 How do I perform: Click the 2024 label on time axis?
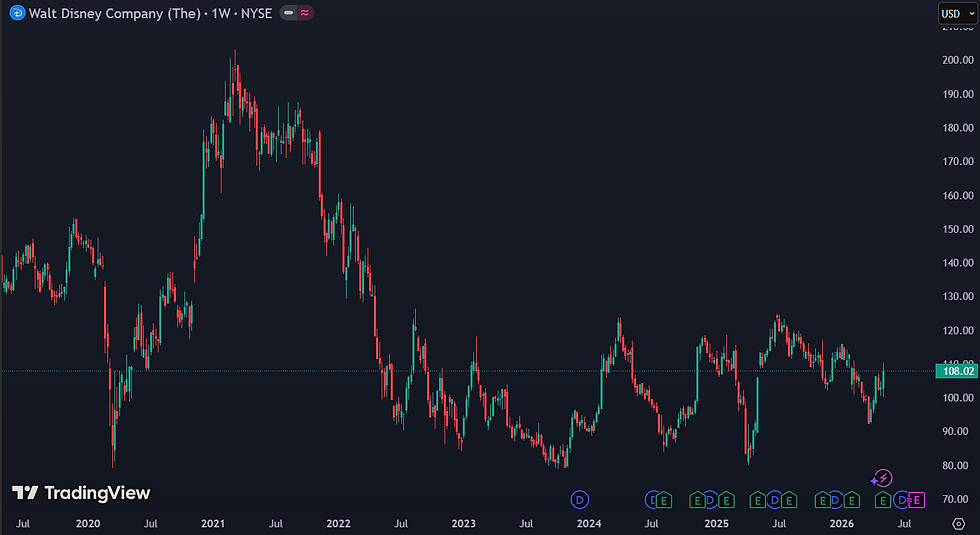(589, 524)
